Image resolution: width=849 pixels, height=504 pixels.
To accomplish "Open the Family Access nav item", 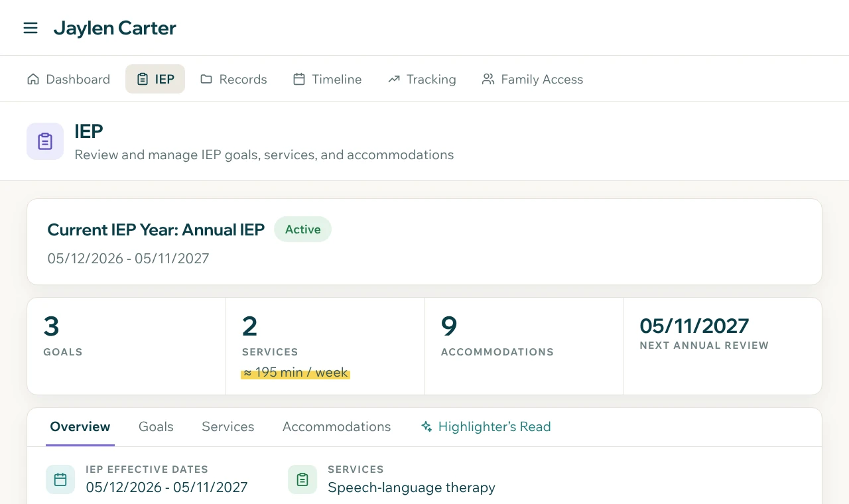I will [x=533, y=79].
